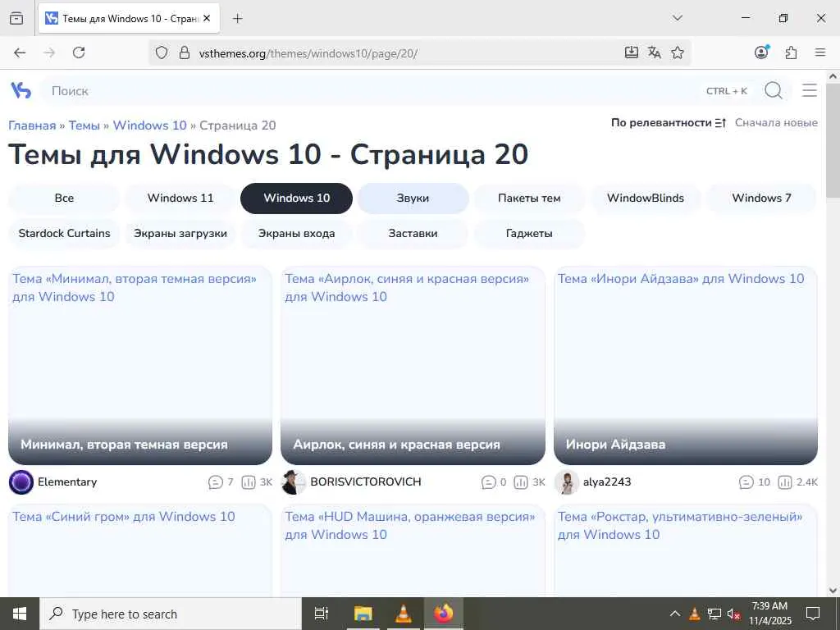Screen dimensions: 840x630
Task: Select the Экраны входа category tab
Action: pos(297,234)
